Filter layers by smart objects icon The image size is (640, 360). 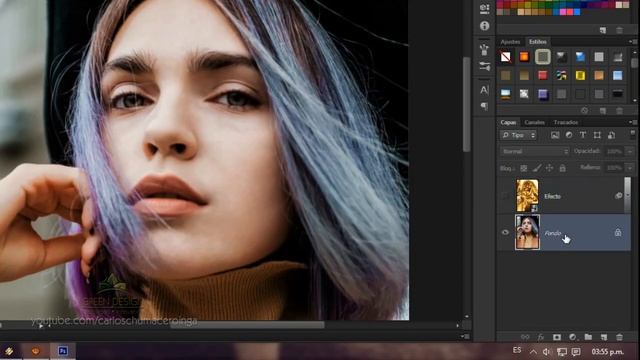(x=611, y=135)
